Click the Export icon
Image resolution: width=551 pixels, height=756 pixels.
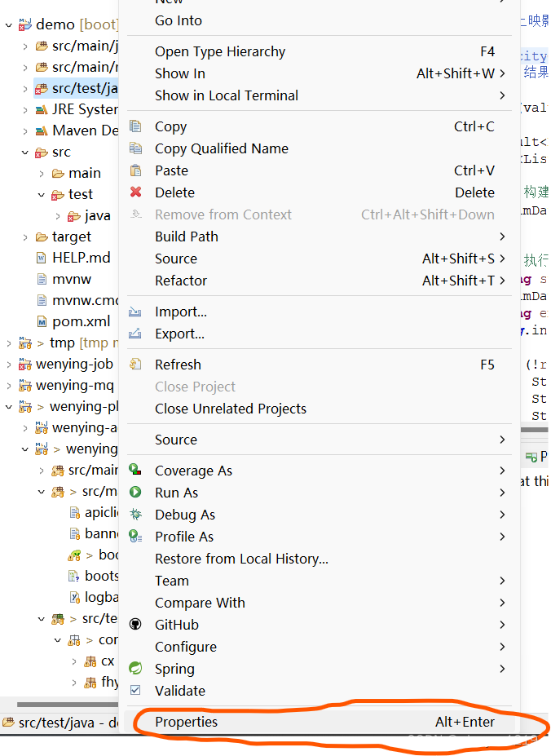(x=135, y=334)
